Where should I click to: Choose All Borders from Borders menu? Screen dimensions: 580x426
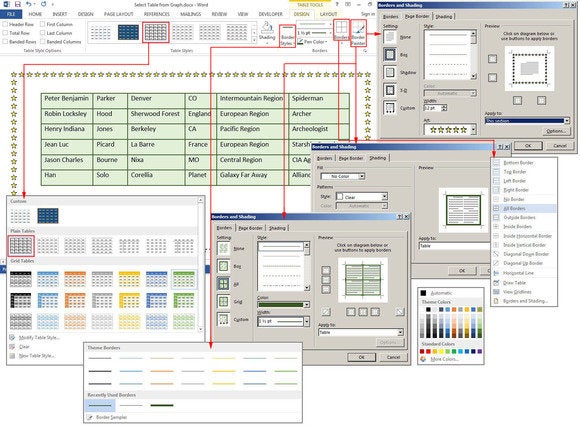point(524,208)
